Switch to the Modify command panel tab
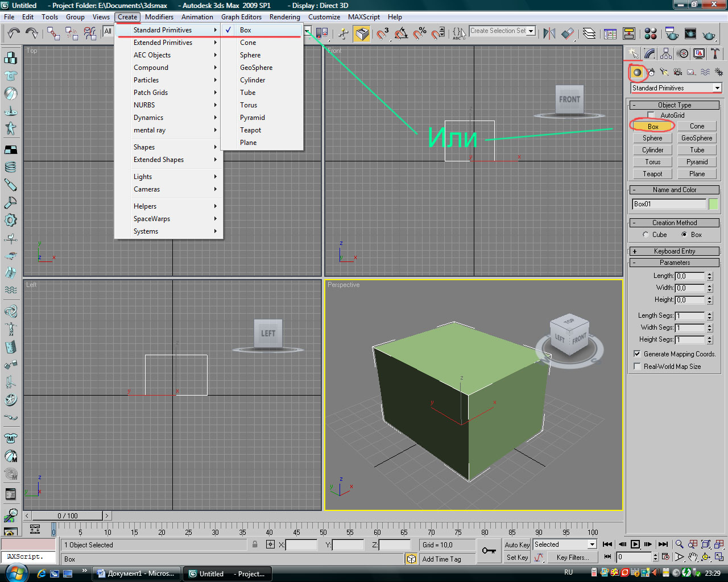Screen dimensions: 728x582 tap(650, 54)
